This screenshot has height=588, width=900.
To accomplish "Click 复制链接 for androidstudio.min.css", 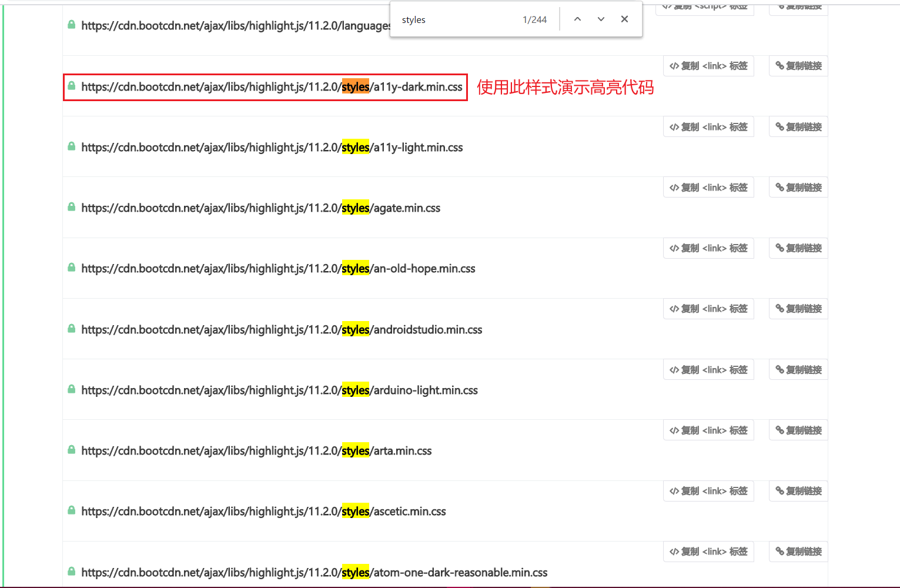I will [x=798, y=308].
